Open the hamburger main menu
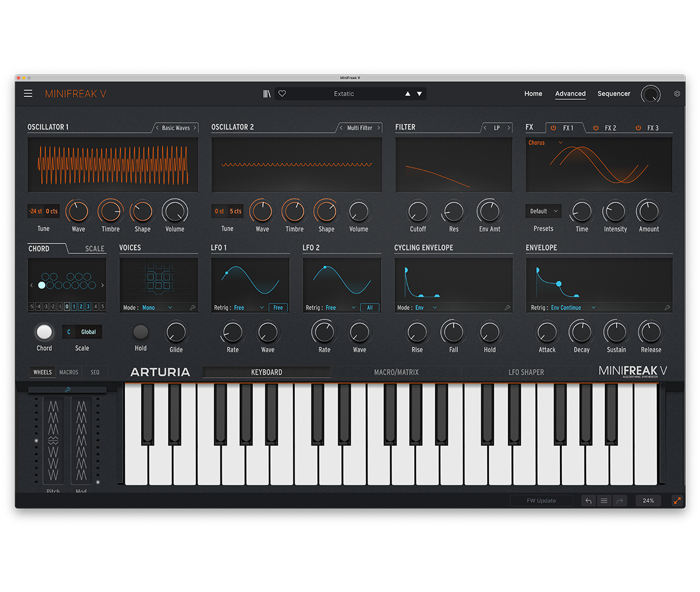700x592 pixels. coord(28,93)
